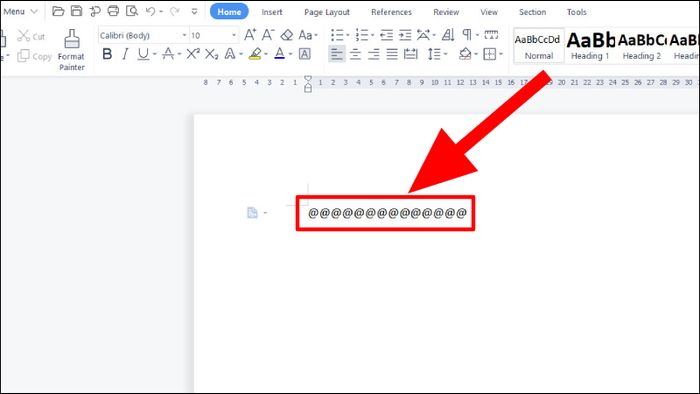Viewport: 700px width, 394px height.
Task: Center align the text
Action: [x=355, y=54]
